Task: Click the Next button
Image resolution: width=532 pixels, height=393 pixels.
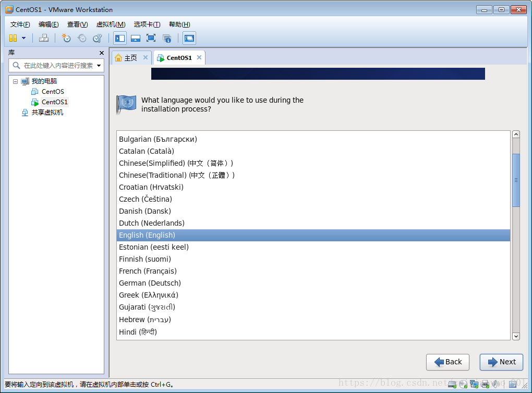Action: [x=501, y=362]
